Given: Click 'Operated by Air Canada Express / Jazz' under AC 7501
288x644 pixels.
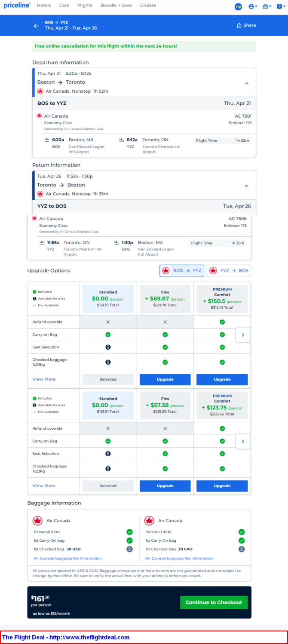Looking at the screenshot, I should click(x=74, y=129).
